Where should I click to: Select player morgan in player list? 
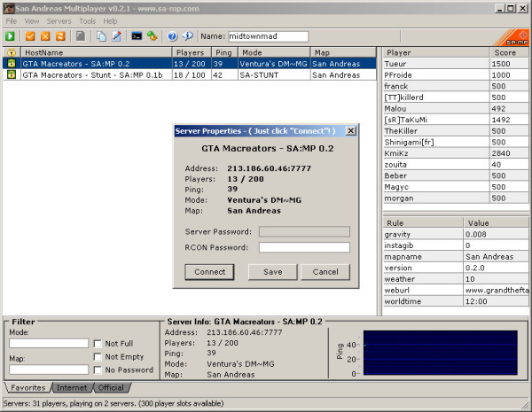click(456, 198)
